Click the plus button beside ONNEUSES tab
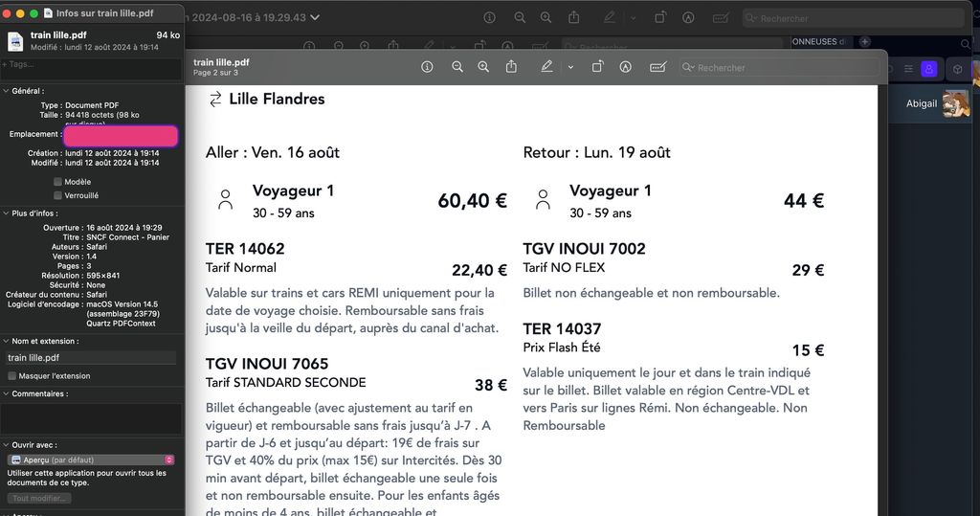This screenshot has width=980, height=516. pos(865,42)
